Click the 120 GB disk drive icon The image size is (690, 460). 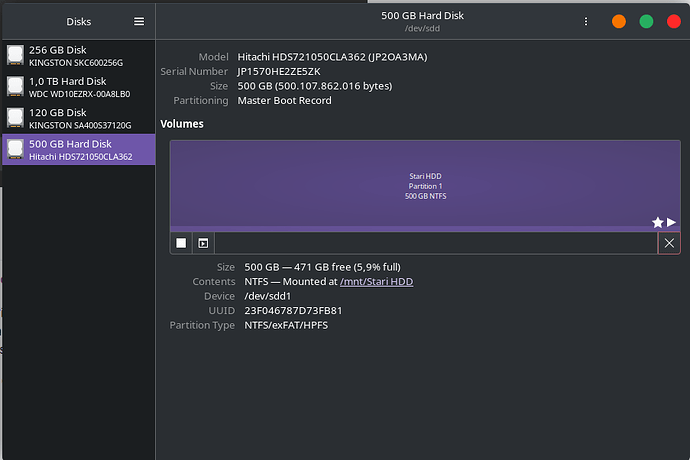(16, 119)
